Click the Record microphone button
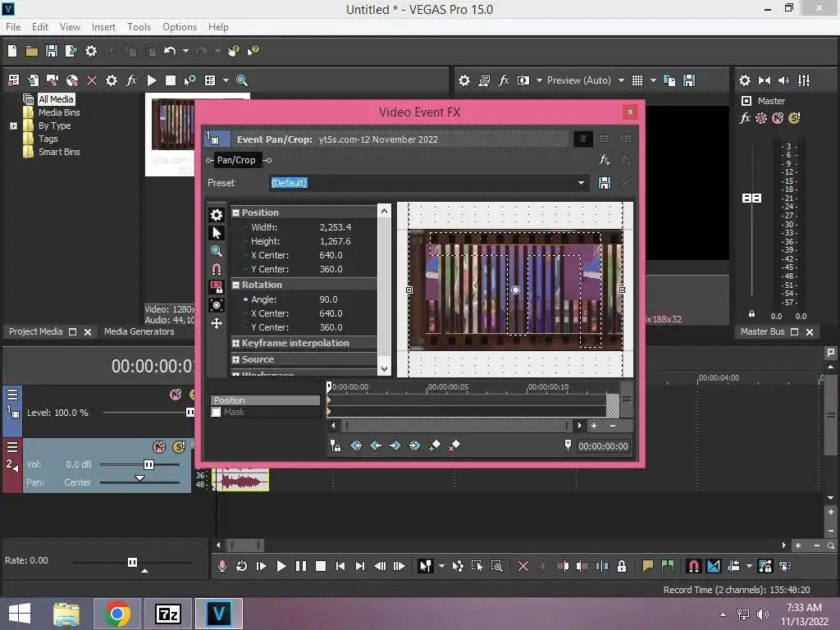The width and height of the screenshot is (840, 630). [221, 566]
